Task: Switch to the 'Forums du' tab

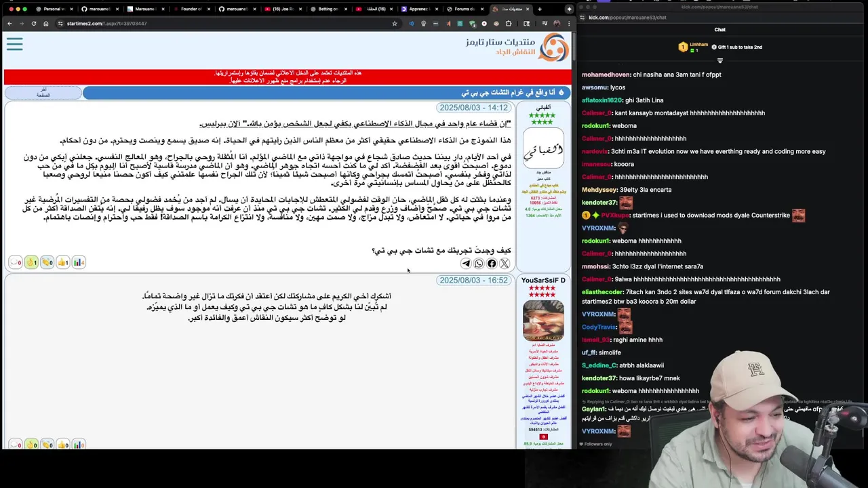Action: tap(464, 9)
